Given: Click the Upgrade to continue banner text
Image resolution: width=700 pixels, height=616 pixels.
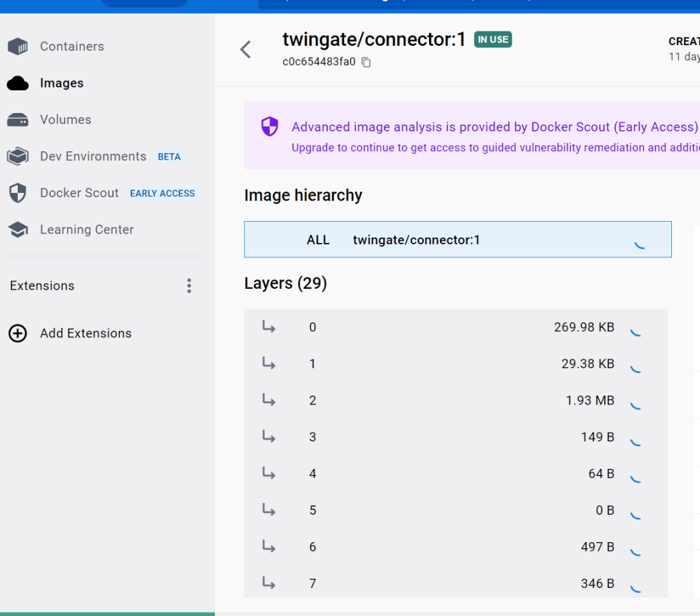Looking at the screenshot, I should click(x=495, y=147).
